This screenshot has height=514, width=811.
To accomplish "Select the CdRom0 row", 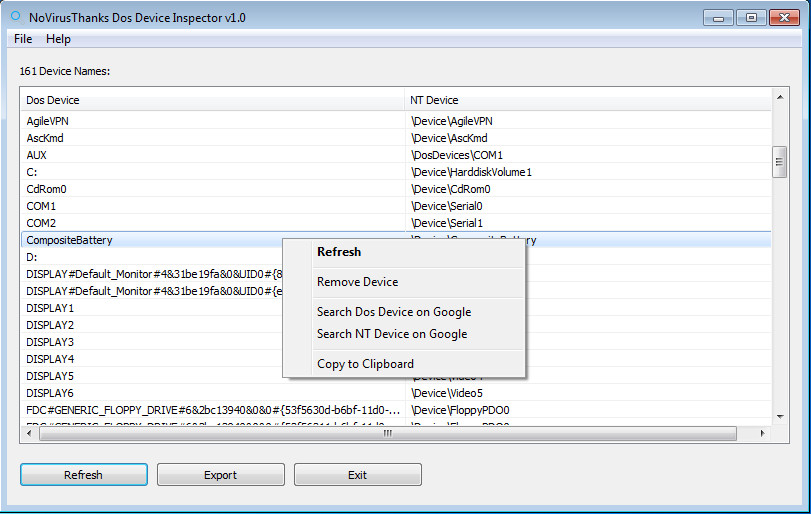I will (396, 189).
